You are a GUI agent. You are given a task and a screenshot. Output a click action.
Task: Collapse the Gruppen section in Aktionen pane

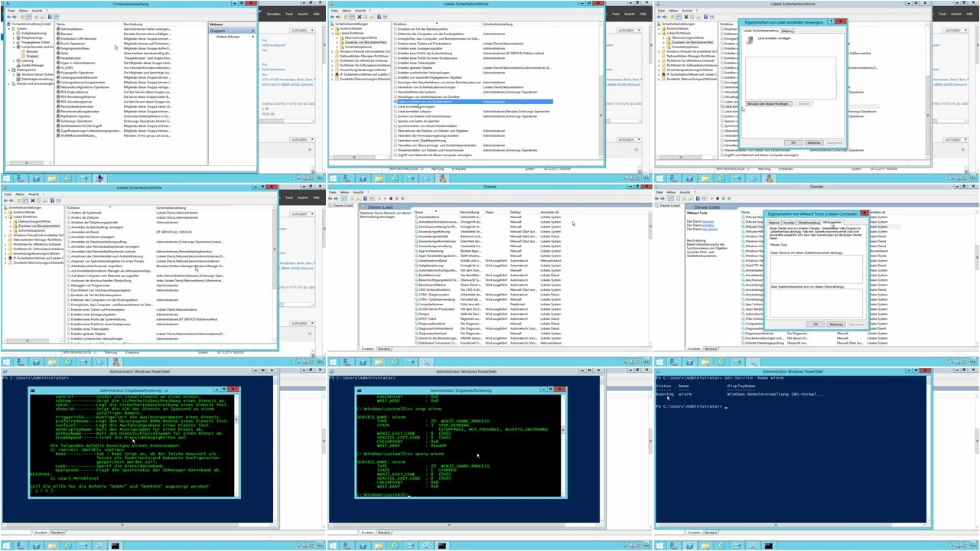click(x=253, y=31)
